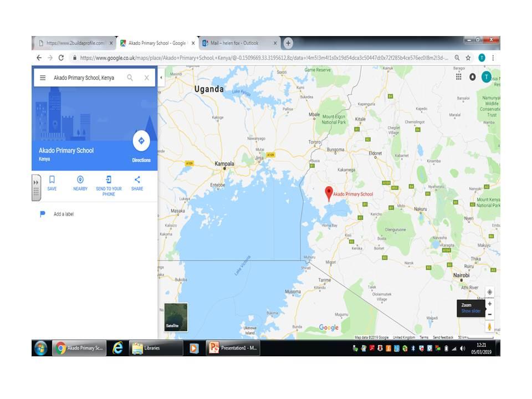The height and width of the screenshot is (399, 532).
Task: Click the Eldoret label on map
Action: [x=375, y=153]
